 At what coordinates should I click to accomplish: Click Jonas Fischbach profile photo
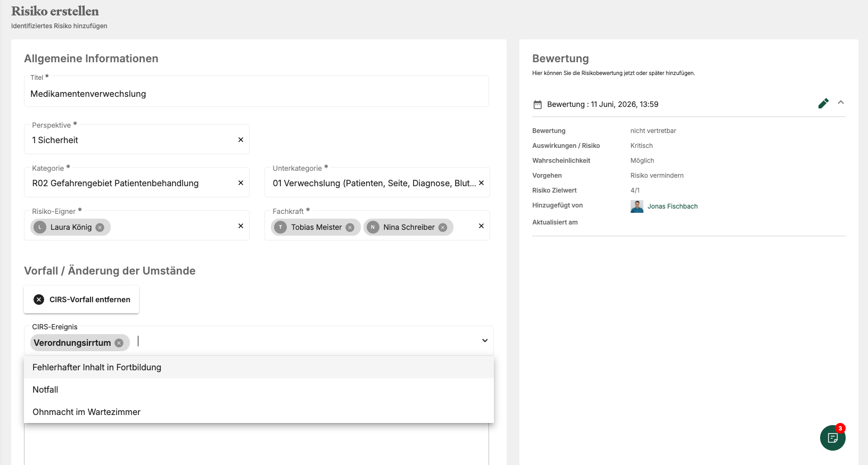(637, 206)
